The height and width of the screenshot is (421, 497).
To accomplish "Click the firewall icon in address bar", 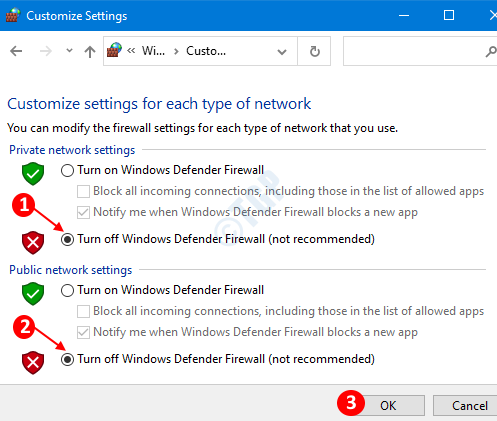I will 114,50.
